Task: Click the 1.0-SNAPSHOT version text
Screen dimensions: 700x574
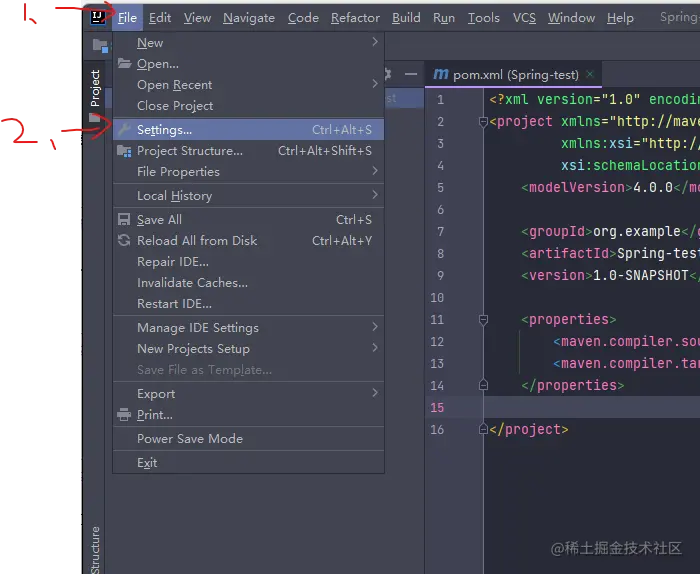Action: 641,275
